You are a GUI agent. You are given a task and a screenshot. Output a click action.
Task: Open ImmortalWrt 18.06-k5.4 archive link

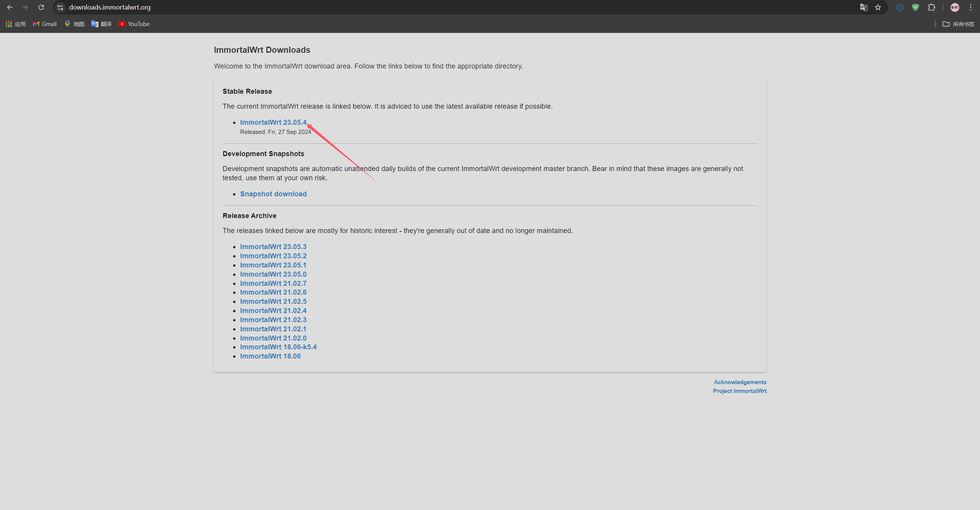pyautogui.click(x=278, y=347)
